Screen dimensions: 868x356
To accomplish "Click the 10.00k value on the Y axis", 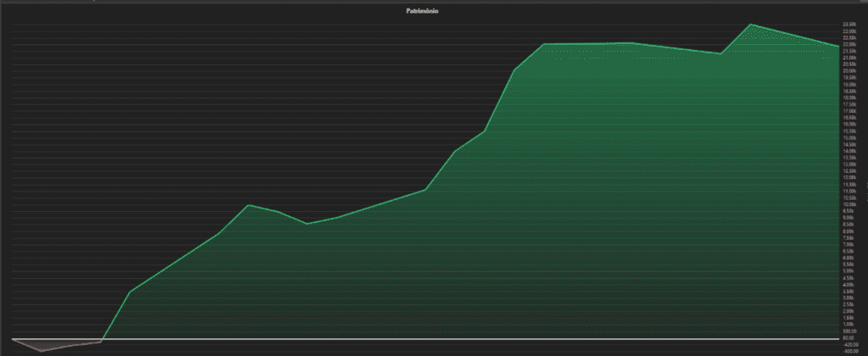I will (x=849, y=204).
